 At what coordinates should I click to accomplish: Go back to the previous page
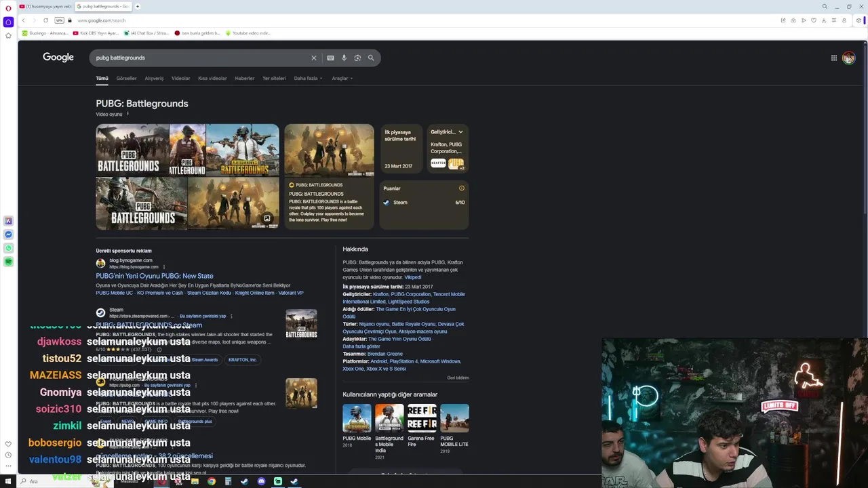point(23,20)
